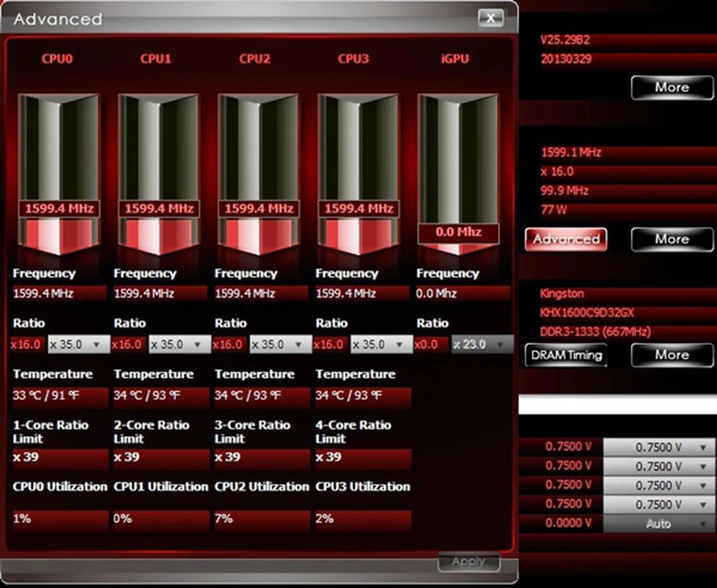Viewport: 717px width, 588px height.
Task: Open the DRAM Timing button
Action: coord(566,355)
